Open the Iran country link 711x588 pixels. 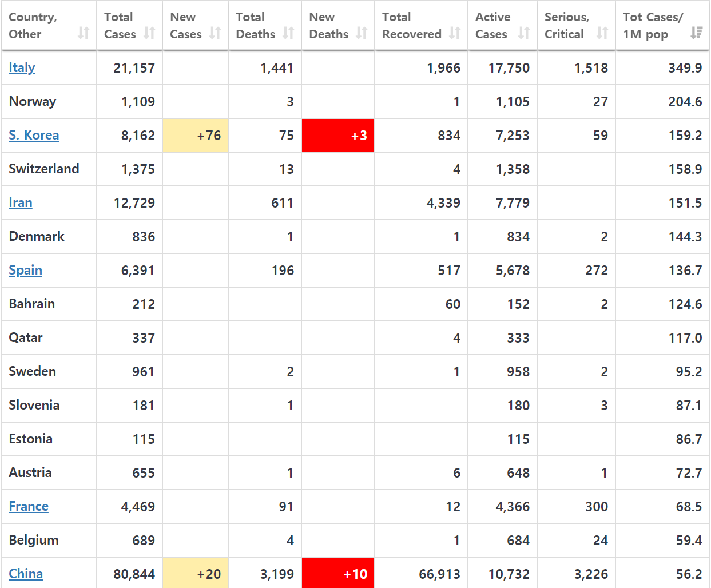(x=21, y=202)
